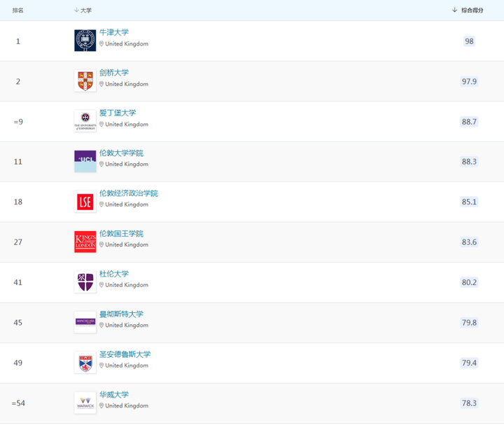Screen dimensions: 504x425
Task: Open the 剑桥大学 link
Action: pyautogui.click(x=114, y=72)
